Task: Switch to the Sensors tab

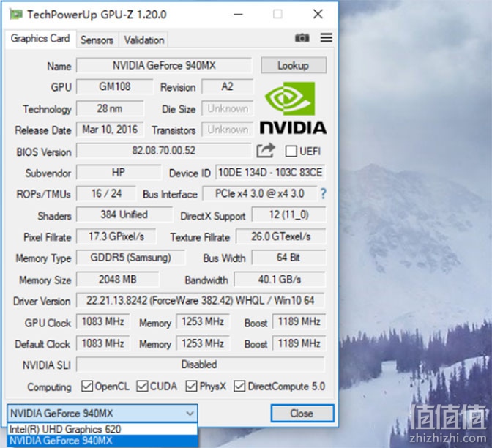Action: coord(97,40)
